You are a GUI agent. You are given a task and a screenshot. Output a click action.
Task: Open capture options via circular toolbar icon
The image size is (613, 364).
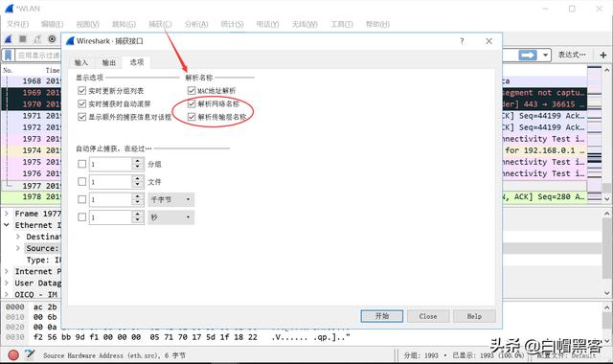pos(52,38)
